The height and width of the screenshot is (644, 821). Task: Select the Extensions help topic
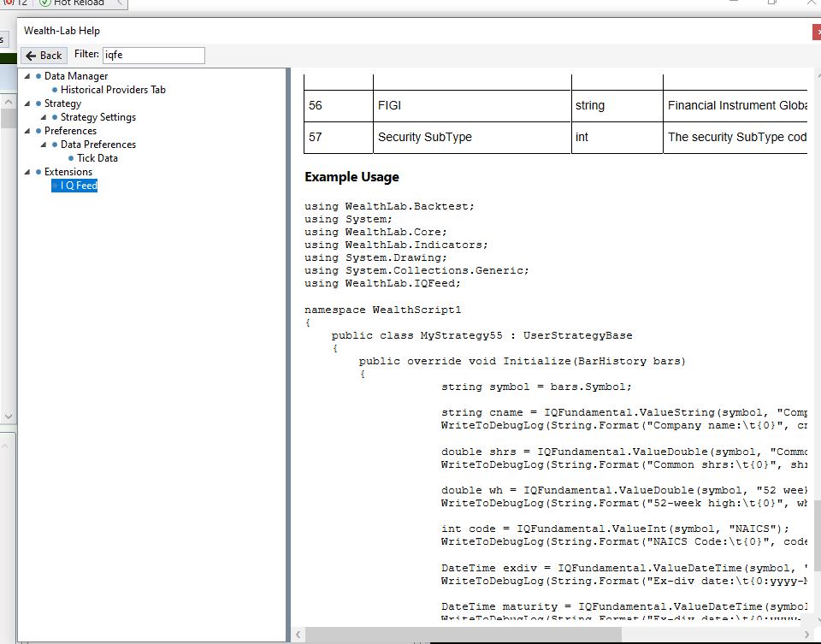pos(68,172)
